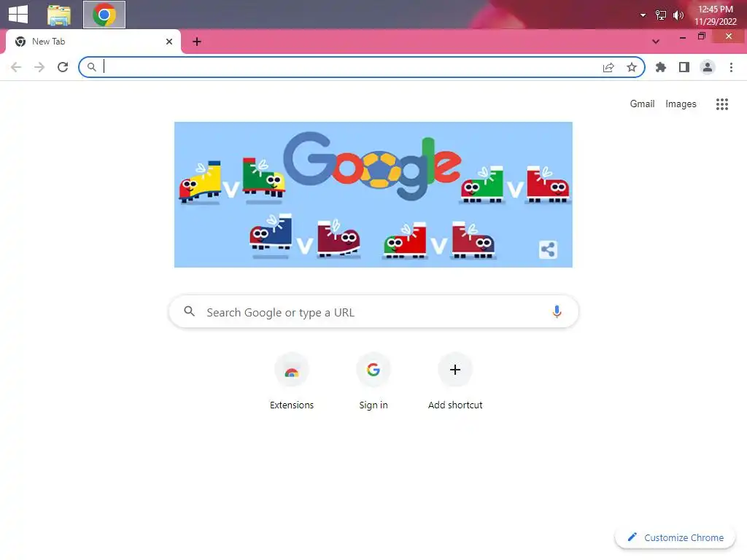The height and width of the screenshot is (560, 747).
Task: Click the Google doodle image
Action: pyautogui.click(x=373, y=194)
